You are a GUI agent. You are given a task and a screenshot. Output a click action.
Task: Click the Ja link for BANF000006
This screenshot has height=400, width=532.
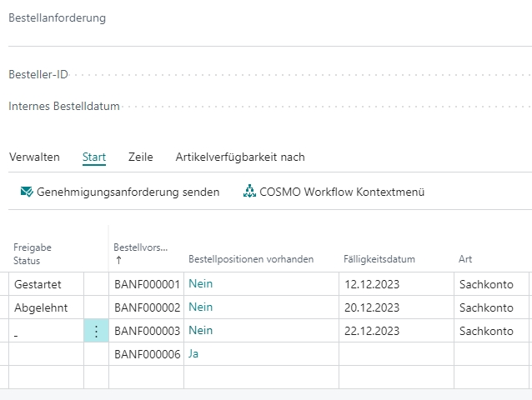coord(193,354)
